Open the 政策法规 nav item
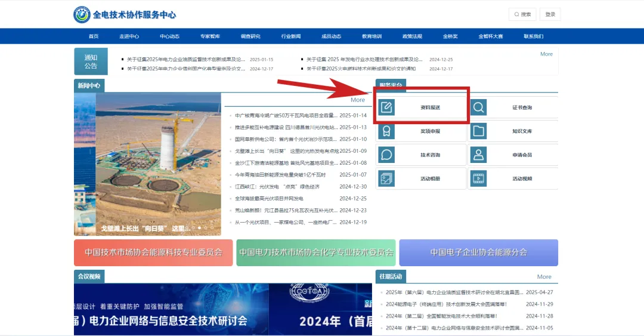 click(412, 36)
